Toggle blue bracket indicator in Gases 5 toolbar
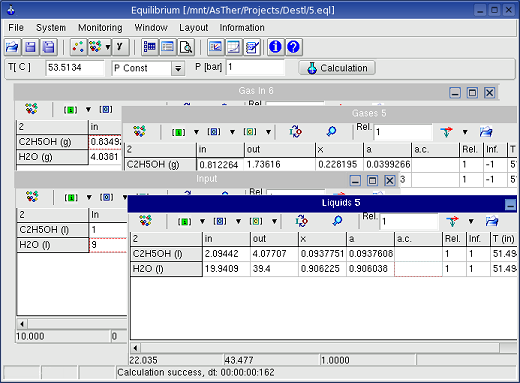The height and width of the screenshot is (383, 520). click(x=214, y=132)
